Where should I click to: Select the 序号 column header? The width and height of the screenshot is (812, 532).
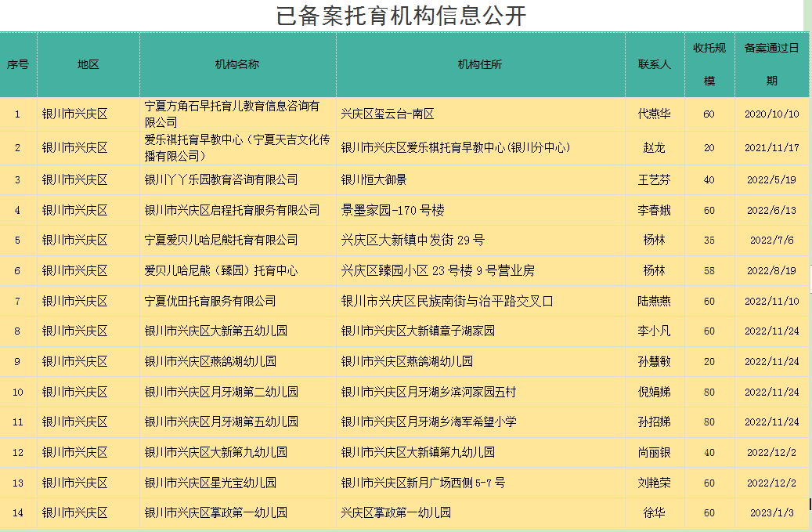[x=18, y=64]
